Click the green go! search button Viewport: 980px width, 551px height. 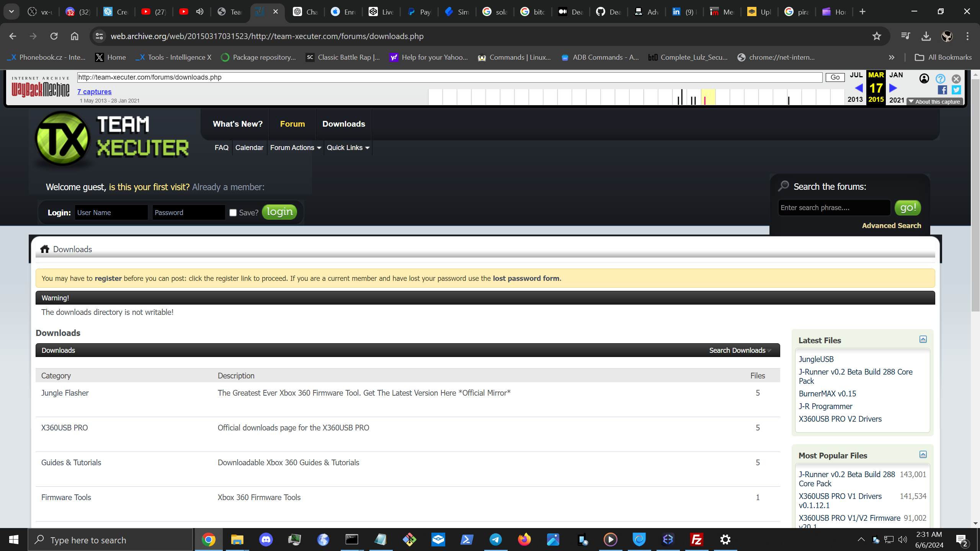pos(908,208)
